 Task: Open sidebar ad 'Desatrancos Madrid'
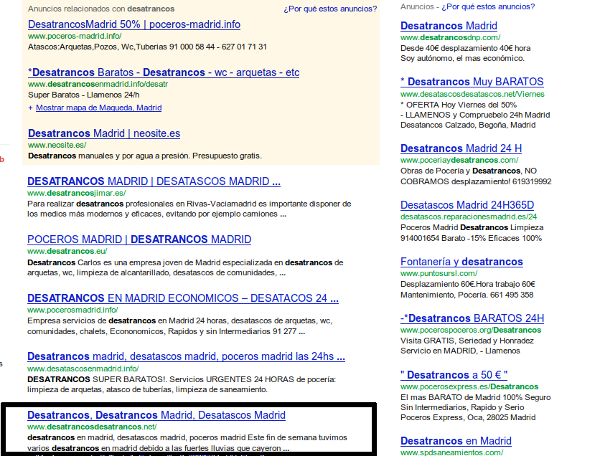(x=449, y=26)
